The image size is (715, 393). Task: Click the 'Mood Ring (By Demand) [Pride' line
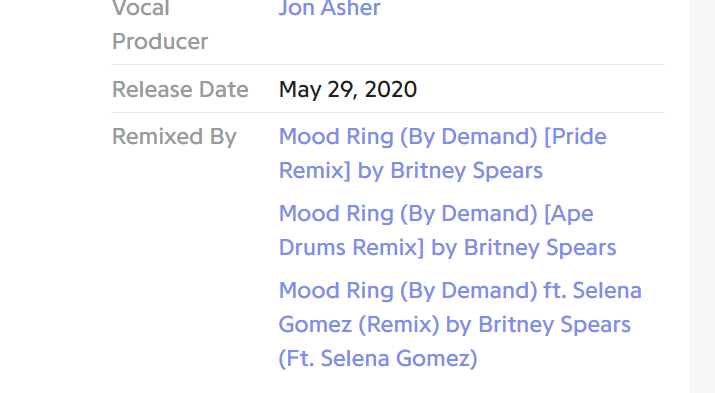(x=442, y=137)
